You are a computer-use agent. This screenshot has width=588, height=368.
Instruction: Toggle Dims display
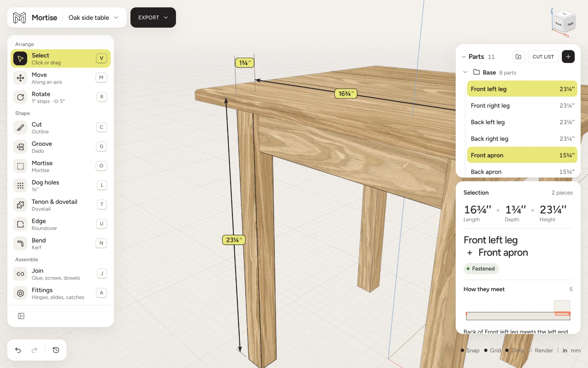[x=515, y=350]
